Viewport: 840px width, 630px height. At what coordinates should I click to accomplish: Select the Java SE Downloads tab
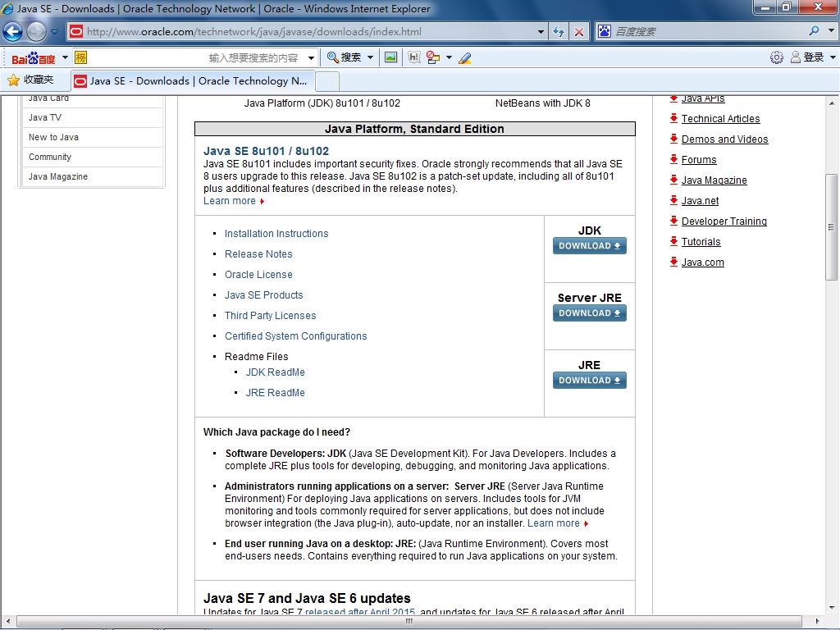193,81
